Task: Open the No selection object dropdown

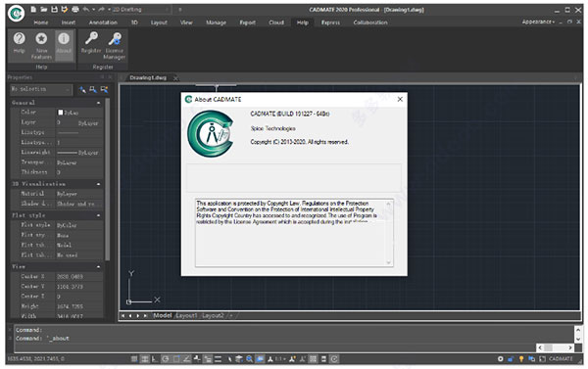Action: [x=41, y=89]
